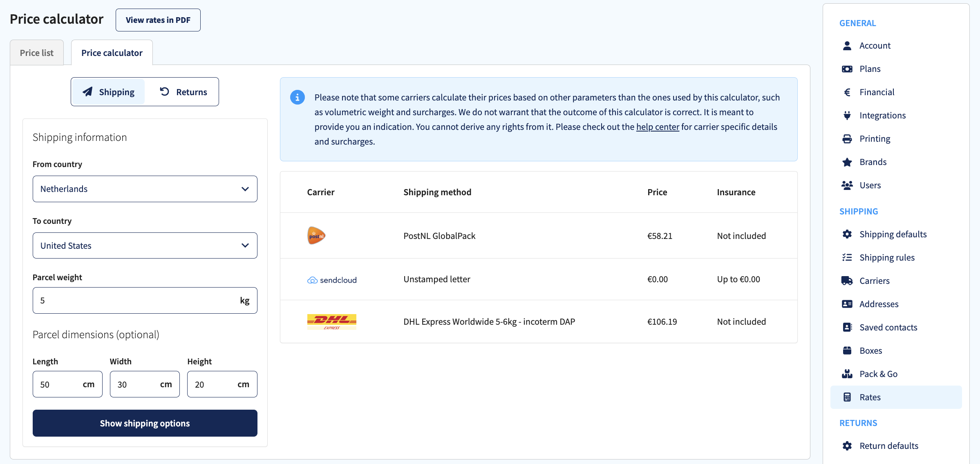
Task: Click the Saved contacts book icon
Action: point(847,327)
